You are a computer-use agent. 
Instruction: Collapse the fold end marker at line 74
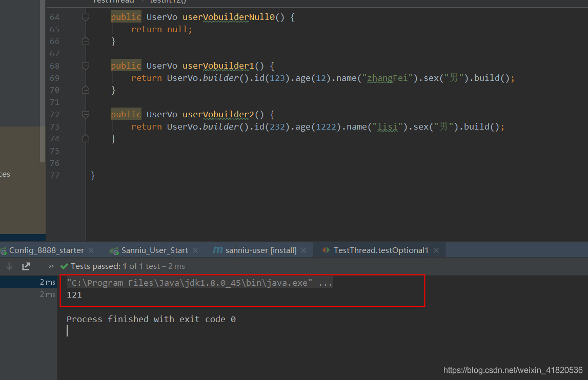(x=86, y=139)
